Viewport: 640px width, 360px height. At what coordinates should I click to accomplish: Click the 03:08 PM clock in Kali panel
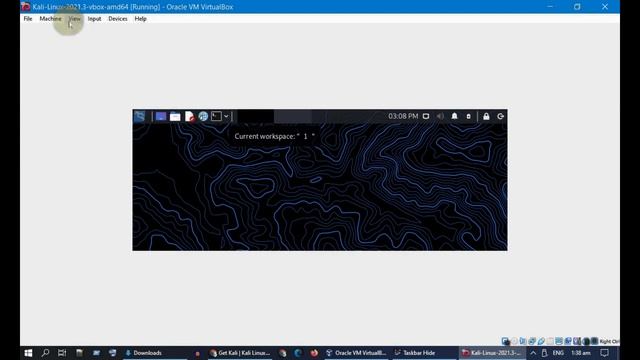(403, 116)
